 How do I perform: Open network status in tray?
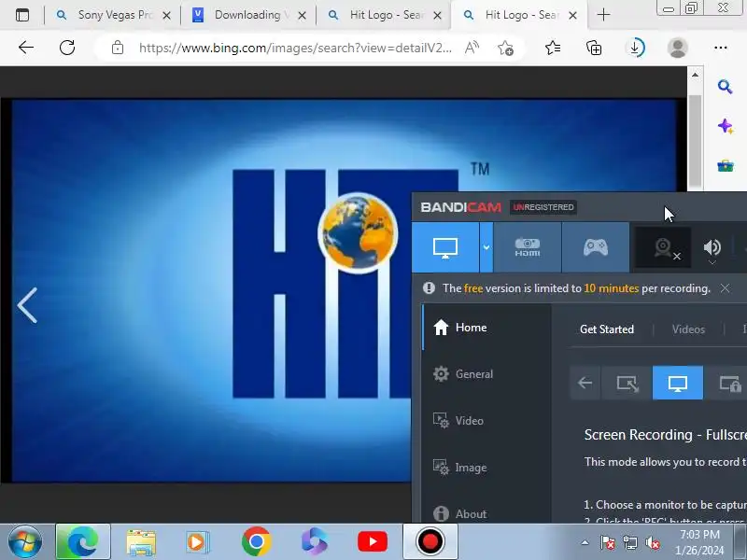tap(629, 543)
